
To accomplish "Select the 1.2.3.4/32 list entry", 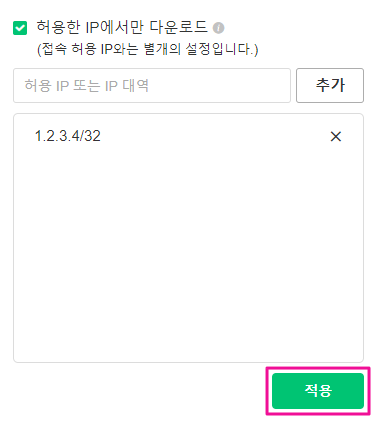I will coord(68,136).
